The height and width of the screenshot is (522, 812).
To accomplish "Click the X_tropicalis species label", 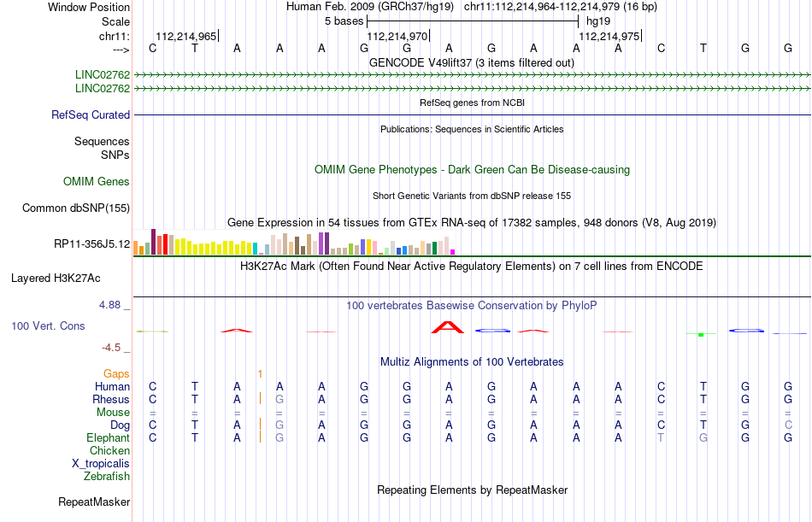I will (101, 464).
